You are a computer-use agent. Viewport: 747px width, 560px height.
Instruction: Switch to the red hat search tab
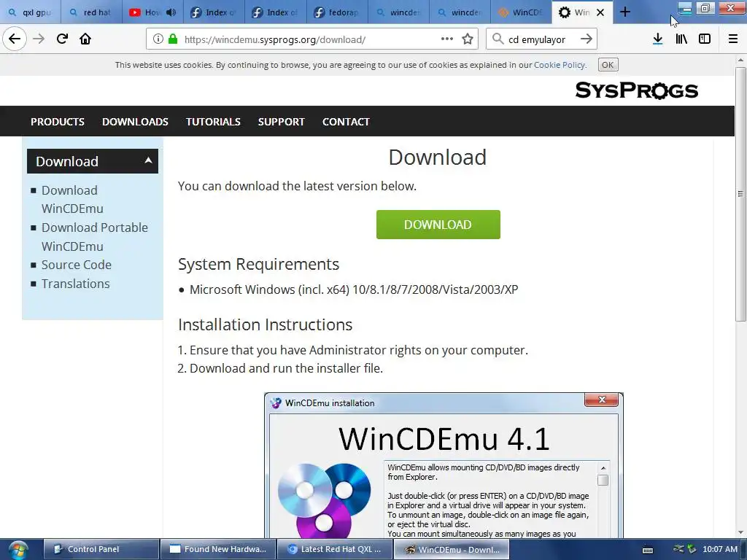91,12
